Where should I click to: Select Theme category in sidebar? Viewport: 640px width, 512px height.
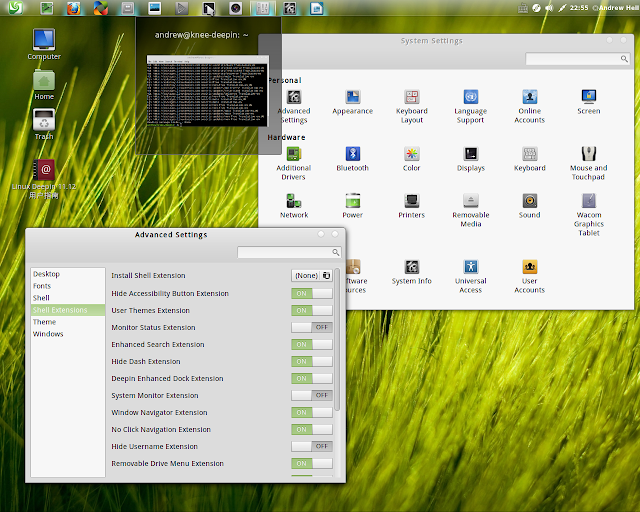(44, 322)
